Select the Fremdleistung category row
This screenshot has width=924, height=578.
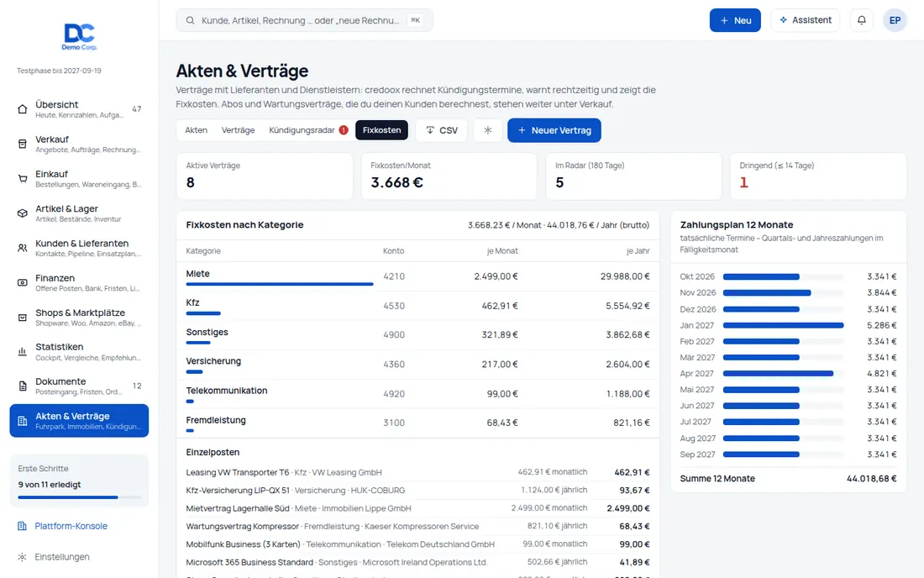(417, 423)
